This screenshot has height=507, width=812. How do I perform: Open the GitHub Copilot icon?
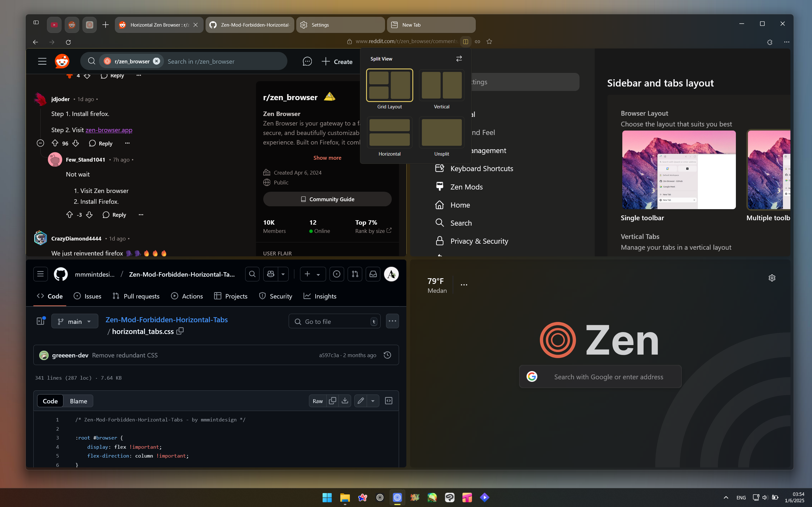[x=270, y=274]
